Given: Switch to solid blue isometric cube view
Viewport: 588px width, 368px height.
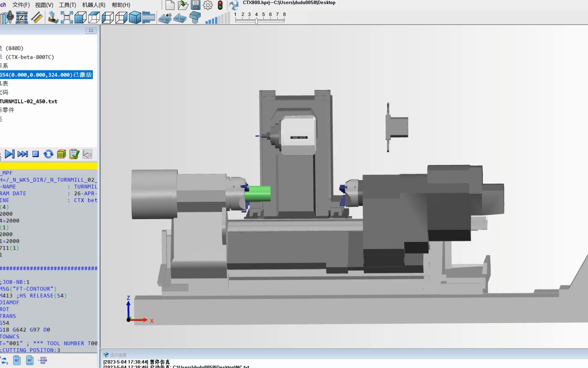Looking at the screenshot, I should [x=135, y=17].
